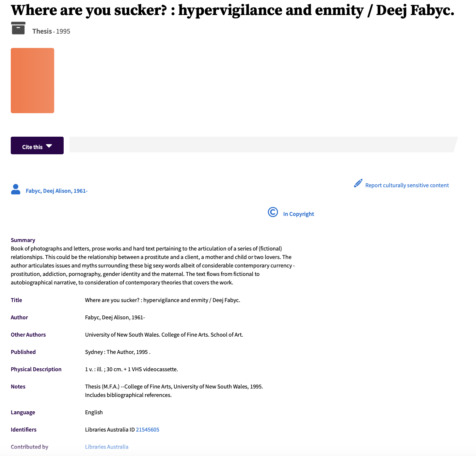This screenshot has width=476, height=456.
Task: Click the pencil icon for reporting sensitive content
Action: pyautogui.click(x=358, y=183)
